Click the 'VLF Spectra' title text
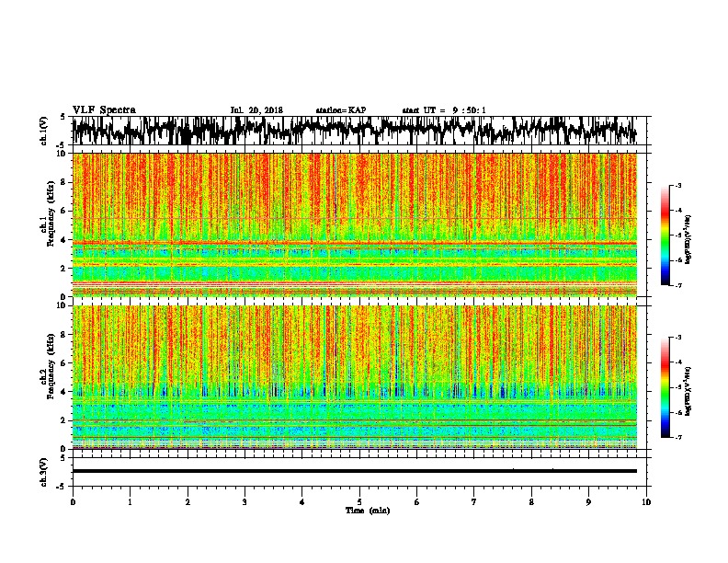Screen dimensions: 728x563 104,110
